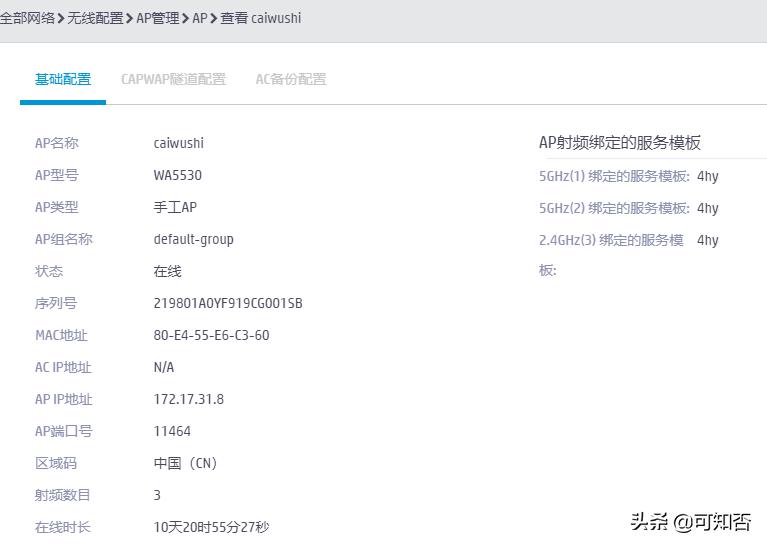Click the AP型号 label
Viewport: 767px width, 547px height.
[57, 175]
